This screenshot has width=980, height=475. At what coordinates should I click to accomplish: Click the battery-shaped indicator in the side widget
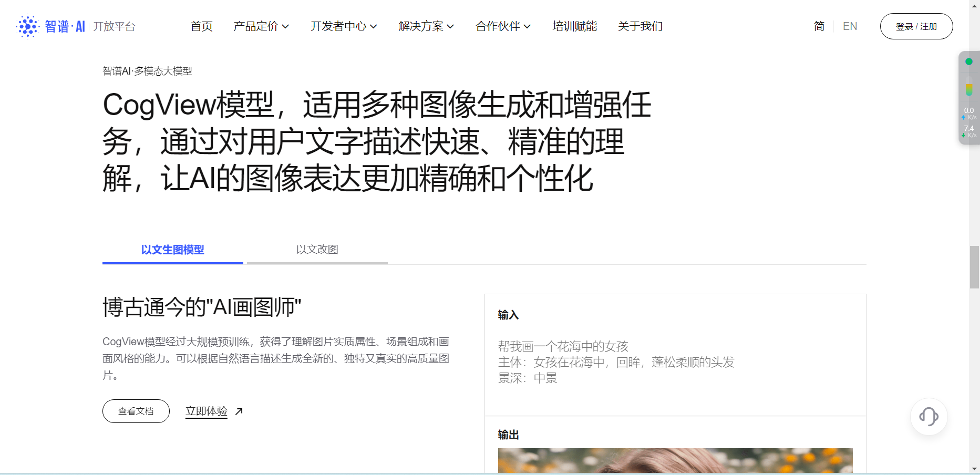(x=969, y=90)
